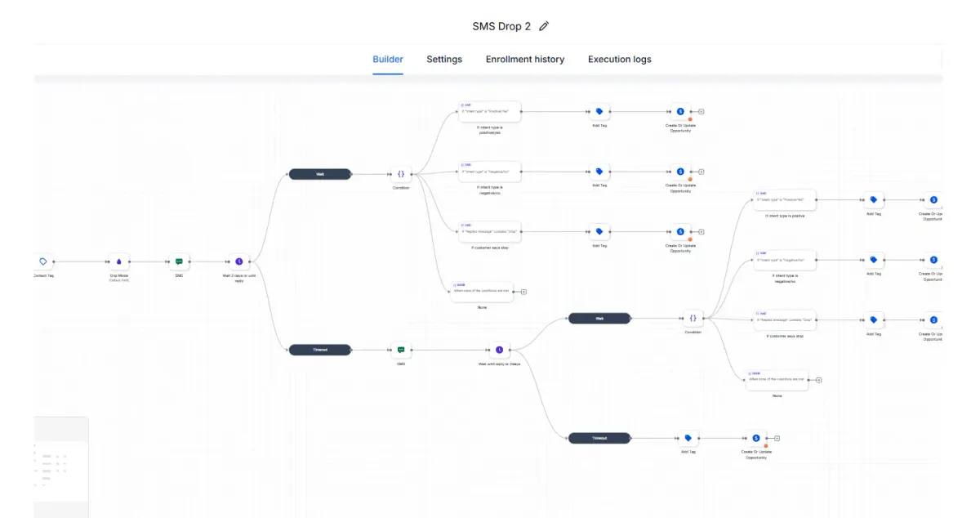Select Add Tag icon in first positive/yes row
The width and height of the screenshot is (980, 518).
pos(599,112)
